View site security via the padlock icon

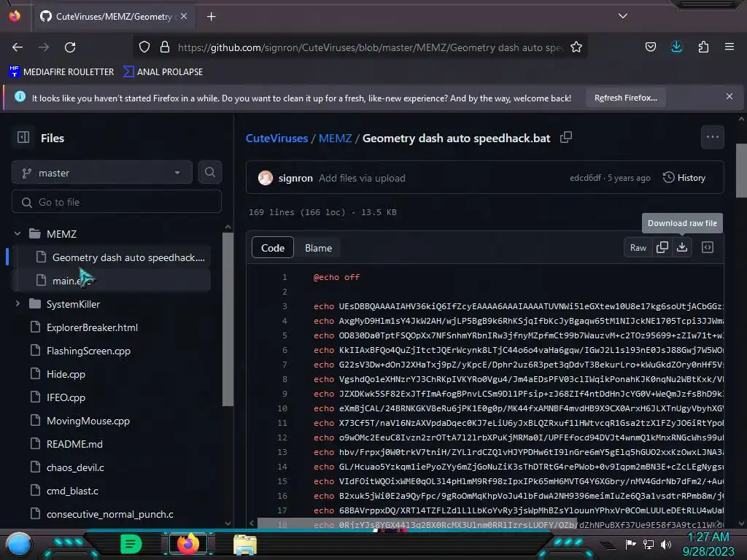pos(165,47)
